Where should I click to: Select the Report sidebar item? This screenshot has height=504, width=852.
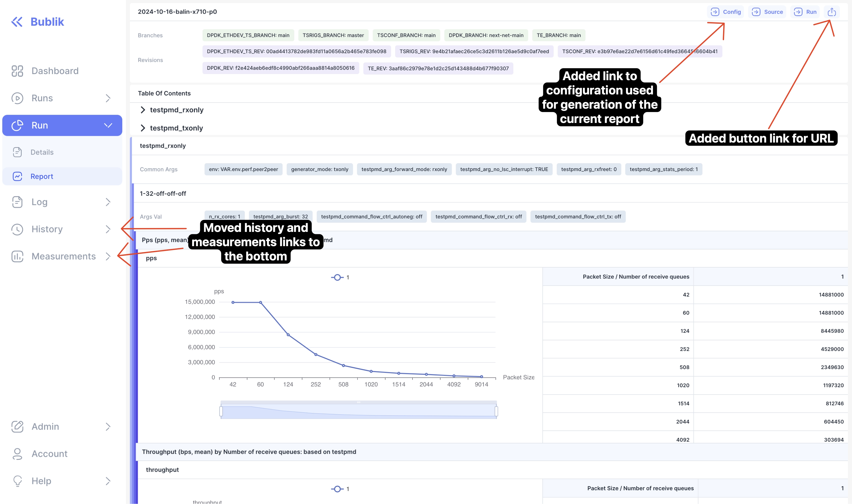tap(42, 176)
